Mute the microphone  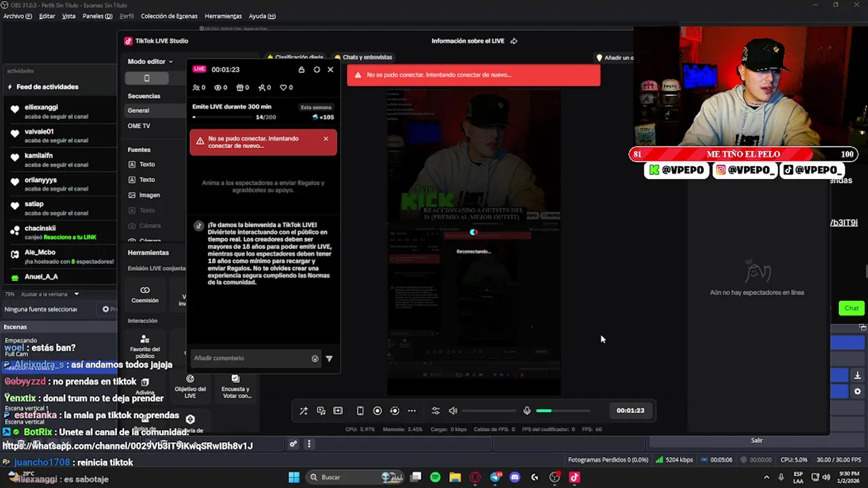coord(527,411)
